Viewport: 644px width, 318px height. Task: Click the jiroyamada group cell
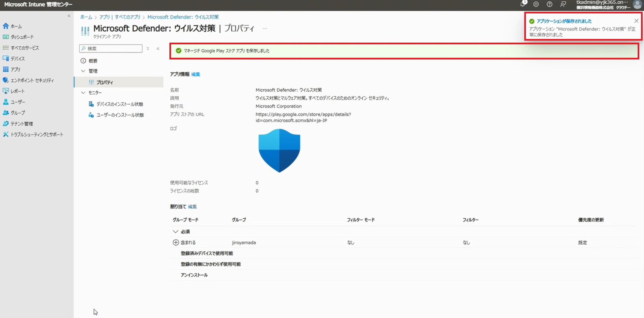coord(244,242)
